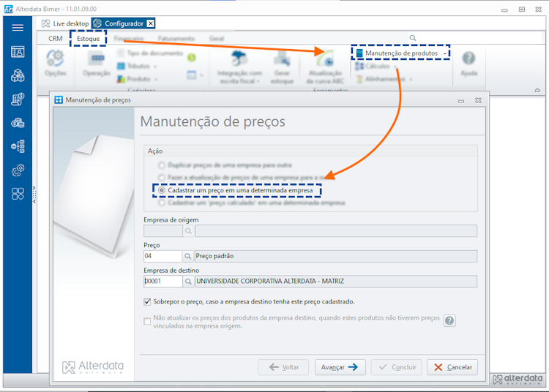The width and height of the screenshot is (549, 392).
Task: Click Integração com escrita fiscal icon
Action: pyautogui.click(x=239, y=58)
